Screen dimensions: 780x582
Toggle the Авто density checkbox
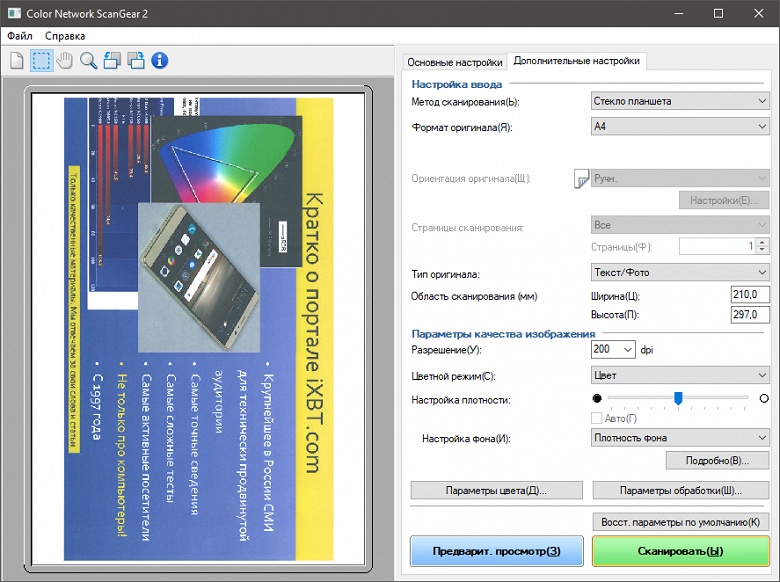click(596, 418)
